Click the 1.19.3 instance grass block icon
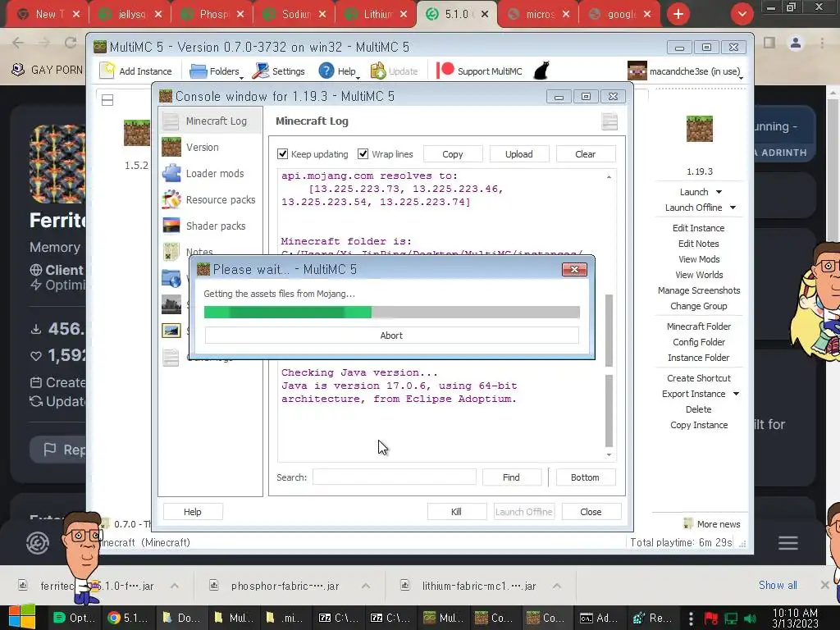Viewport: 840px width, 630px height. [700, 129]
